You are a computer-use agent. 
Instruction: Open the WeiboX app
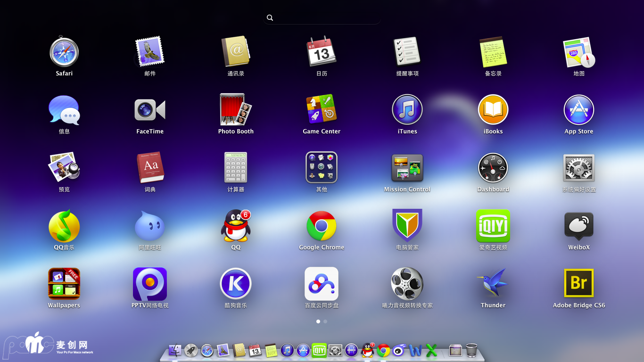579,226
